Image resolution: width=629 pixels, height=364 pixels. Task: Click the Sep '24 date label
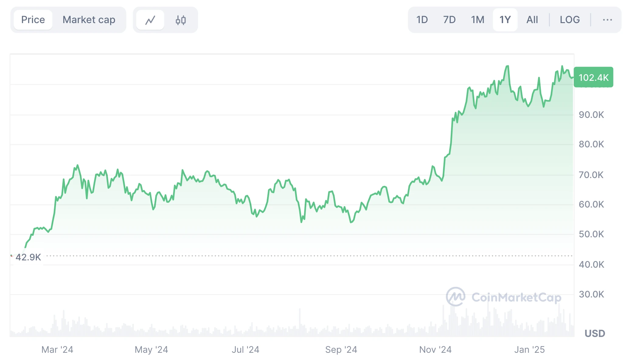[341, 350]
